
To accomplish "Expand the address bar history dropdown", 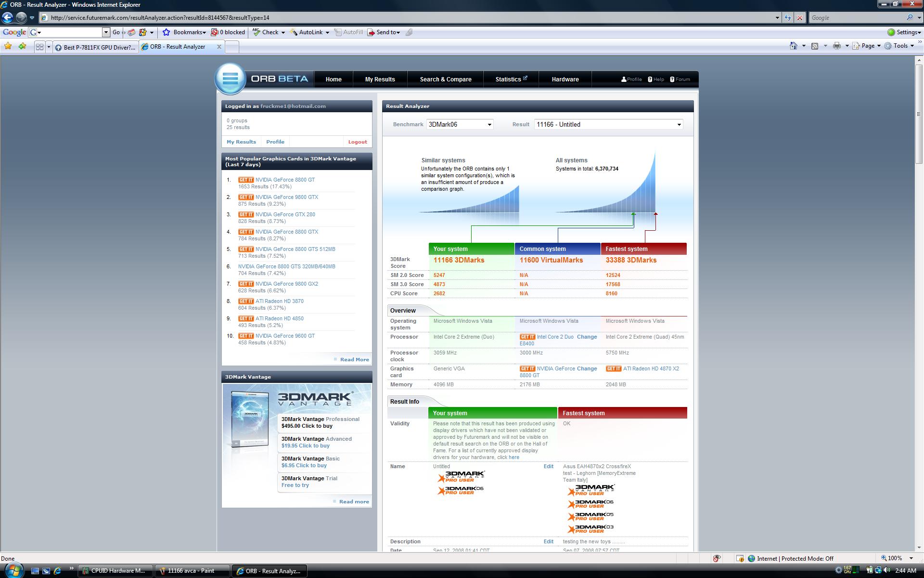I will coord(777,18).
